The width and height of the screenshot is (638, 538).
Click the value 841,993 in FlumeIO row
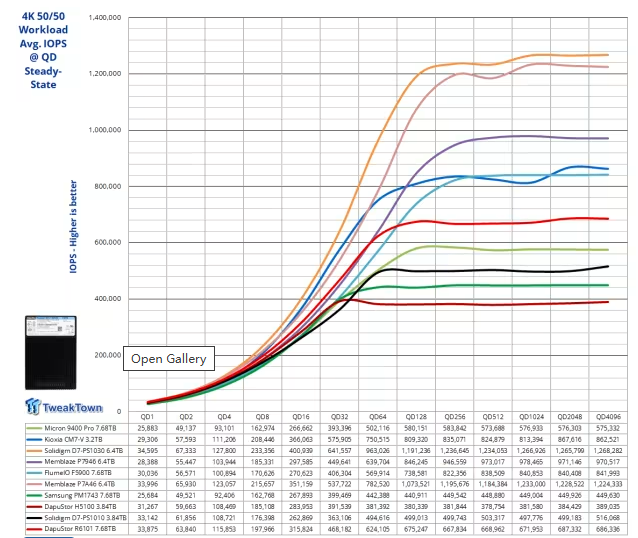coord(608,473)
